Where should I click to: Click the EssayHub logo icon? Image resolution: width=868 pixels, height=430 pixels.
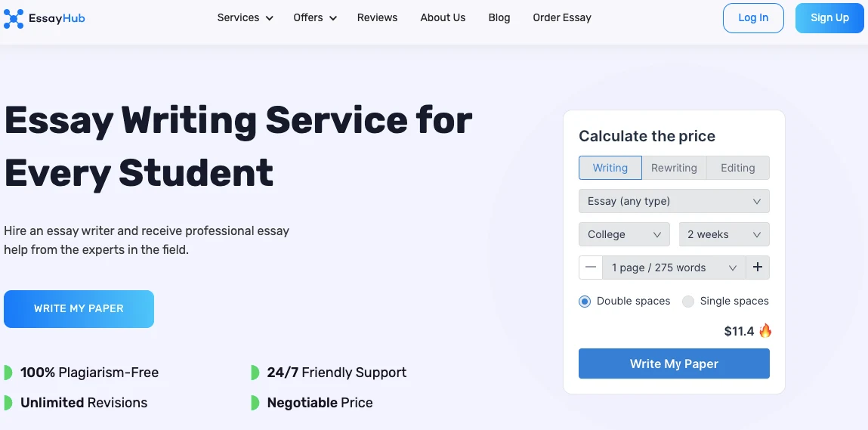click(14, 18)
